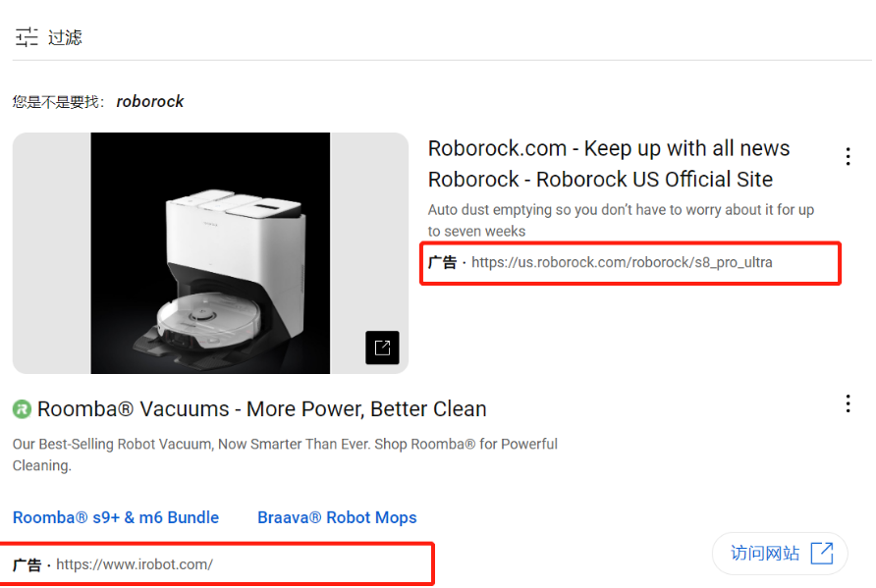
Task: Open Braava Robot Mops sitelink
Action: click(337, 517)
